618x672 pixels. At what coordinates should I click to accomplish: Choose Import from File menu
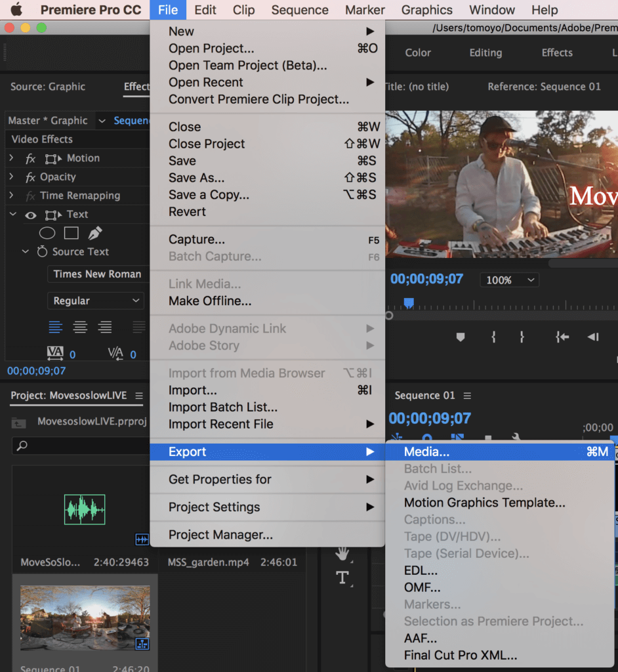point(267,390)
